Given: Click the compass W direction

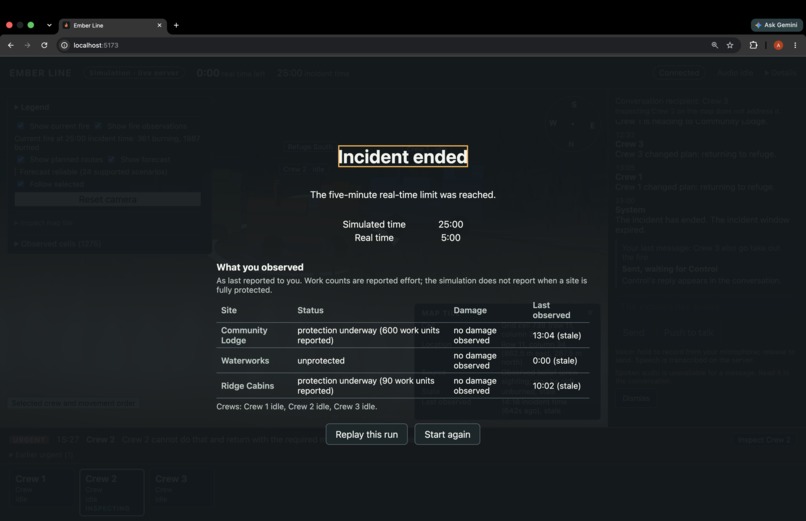Looking at the screenshot, I should coord(553,124).
